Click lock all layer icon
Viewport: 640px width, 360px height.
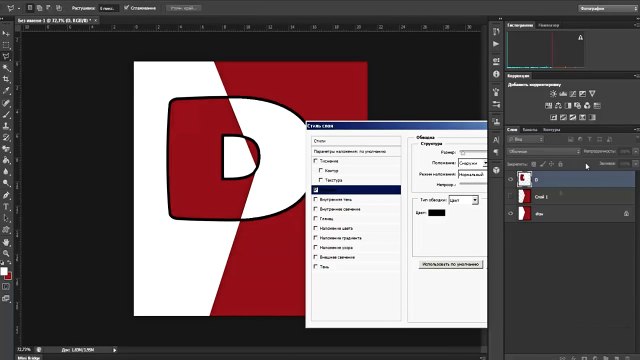pos(560,164)
